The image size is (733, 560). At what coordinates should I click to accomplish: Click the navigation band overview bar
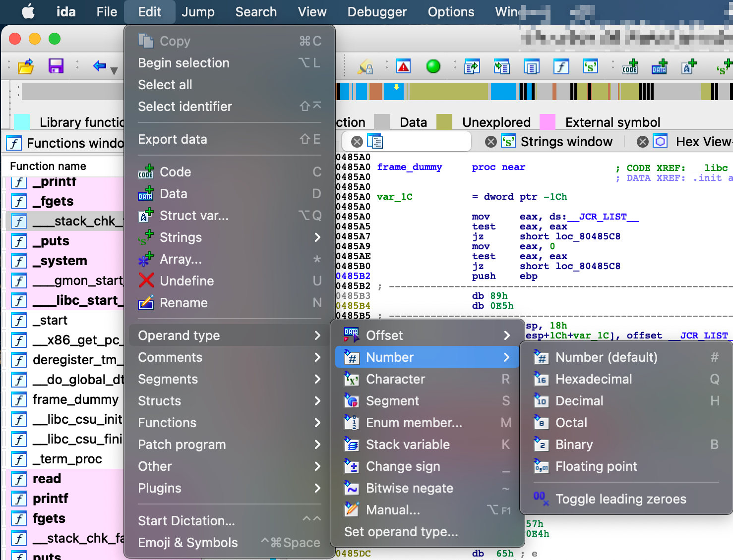(534, 92)
